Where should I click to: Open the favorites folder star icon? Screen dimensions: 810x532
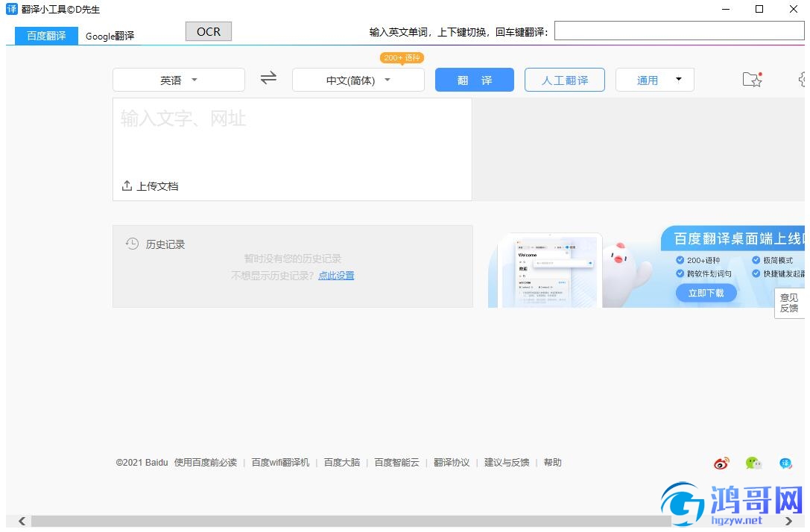click(752, 80)
